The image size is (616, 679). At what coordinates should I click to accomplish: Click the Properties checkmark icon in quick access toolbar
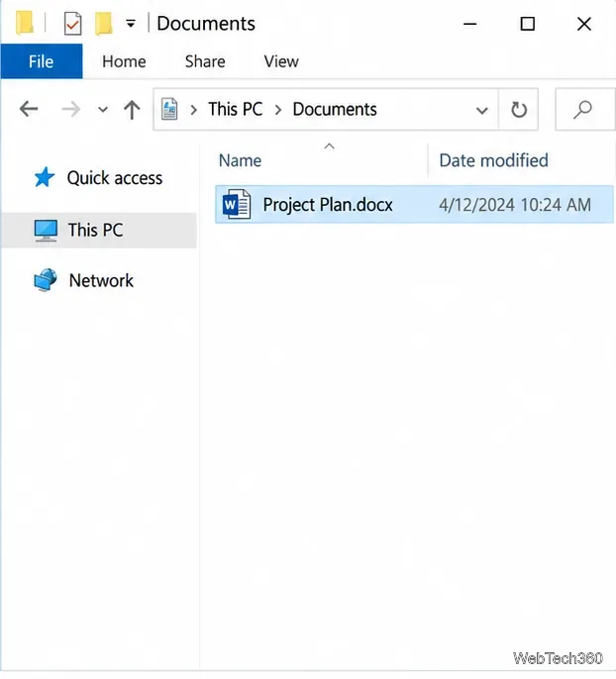tap(72, 24)
